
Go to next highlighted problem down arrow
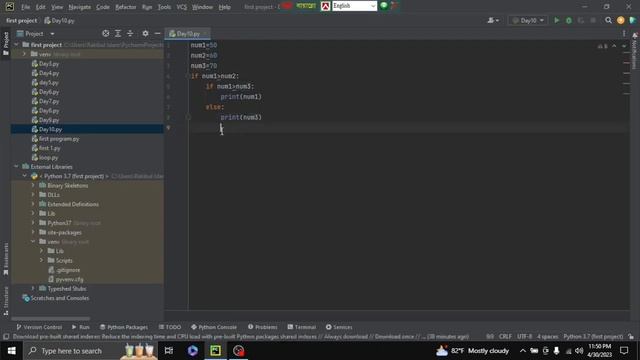[624, 46]
